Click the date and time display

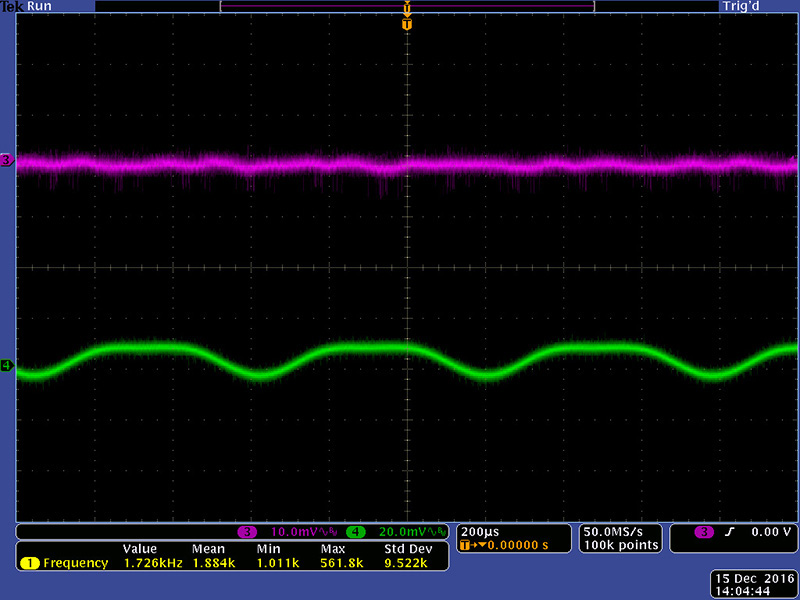(x=751, y=584)
